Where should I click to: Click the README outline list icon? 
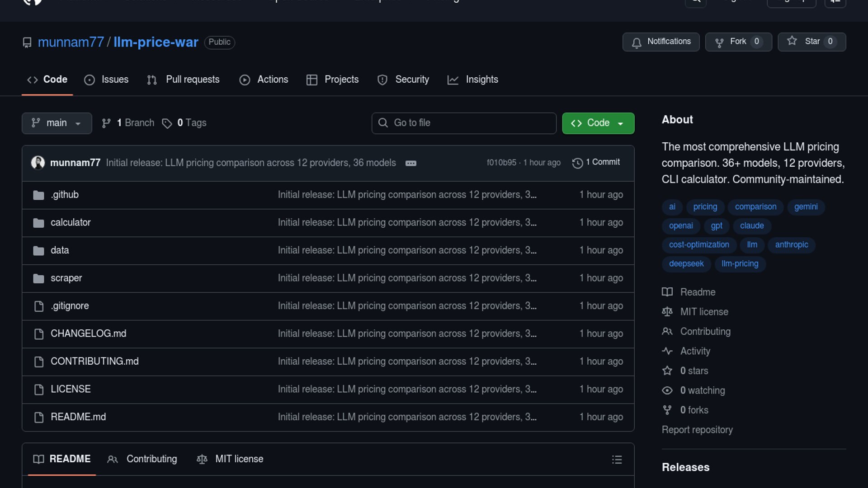617,460
